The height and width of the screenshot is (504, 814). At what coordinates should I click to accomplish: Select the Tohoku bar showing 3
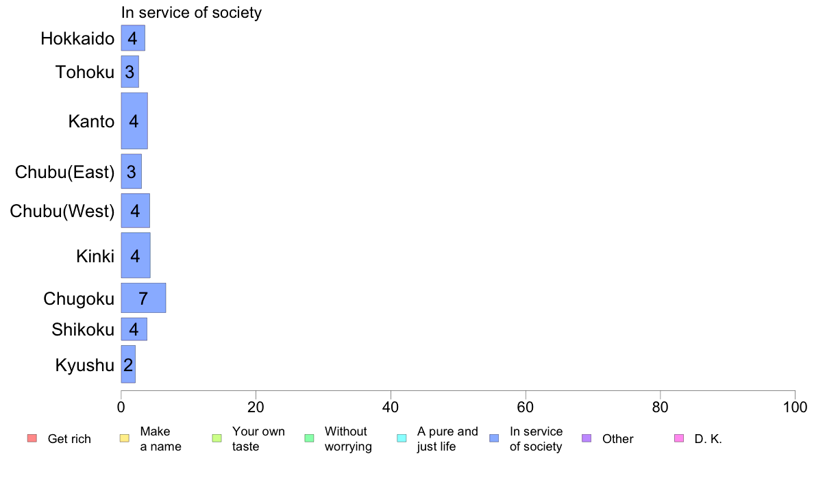129,72
